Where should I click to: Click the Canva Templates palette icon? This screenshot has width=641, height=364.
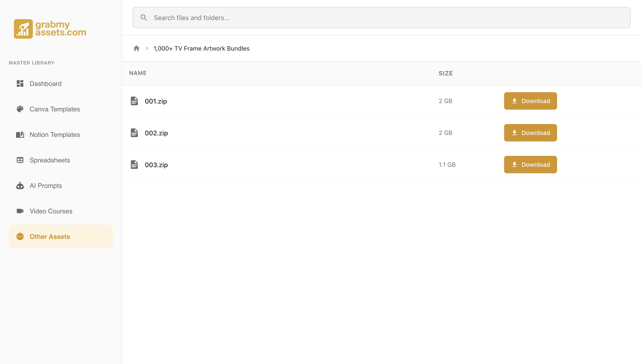pyautogui.click(x=20, y=109)
